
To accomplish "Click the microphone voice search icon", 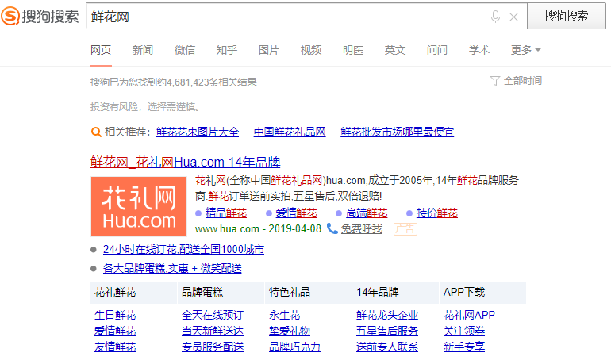I will [x=496, y=17].
